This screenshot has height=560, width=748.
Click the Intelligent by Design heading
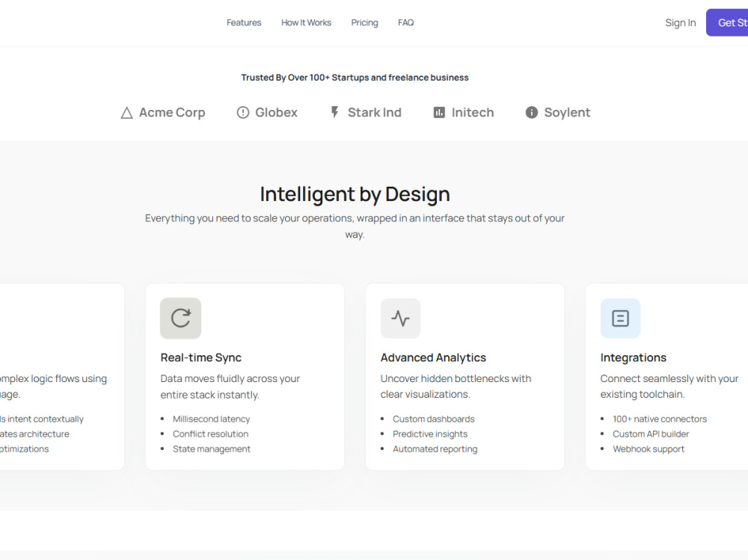355,194
